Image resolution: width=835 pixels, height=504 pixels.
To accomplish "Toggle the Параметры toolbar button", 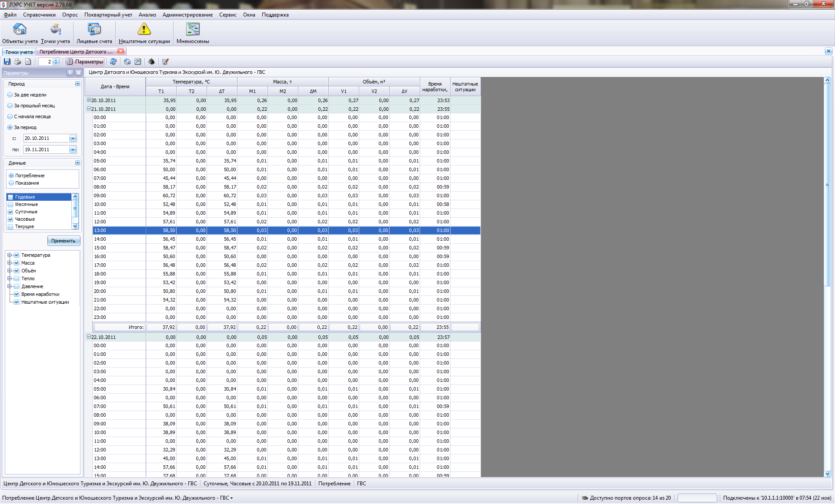I will coord(85,62).
